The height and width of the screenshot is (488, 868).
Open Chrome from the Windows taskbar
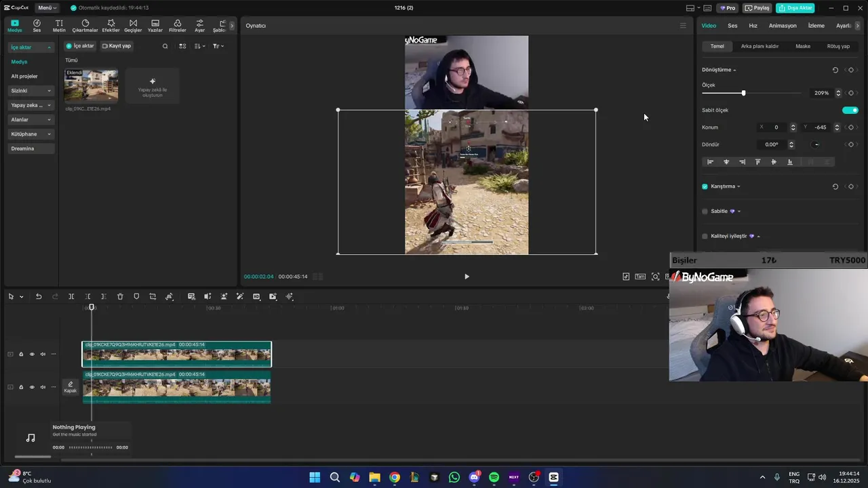[395, 477]
